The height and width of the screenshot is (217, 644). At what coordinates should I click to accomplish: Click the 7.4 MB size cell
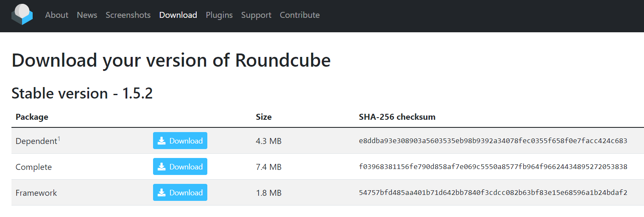[x=269, y=167]
